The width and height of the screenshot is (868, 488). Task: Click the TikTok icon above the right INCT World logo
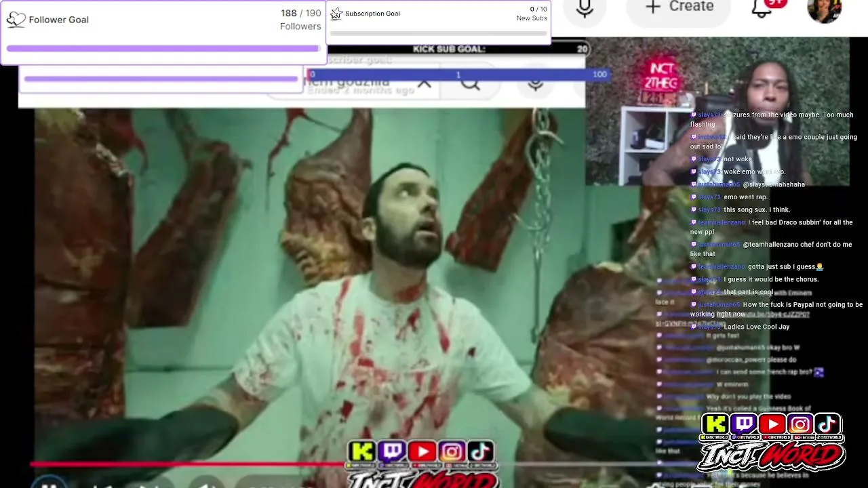pos(828,425)
